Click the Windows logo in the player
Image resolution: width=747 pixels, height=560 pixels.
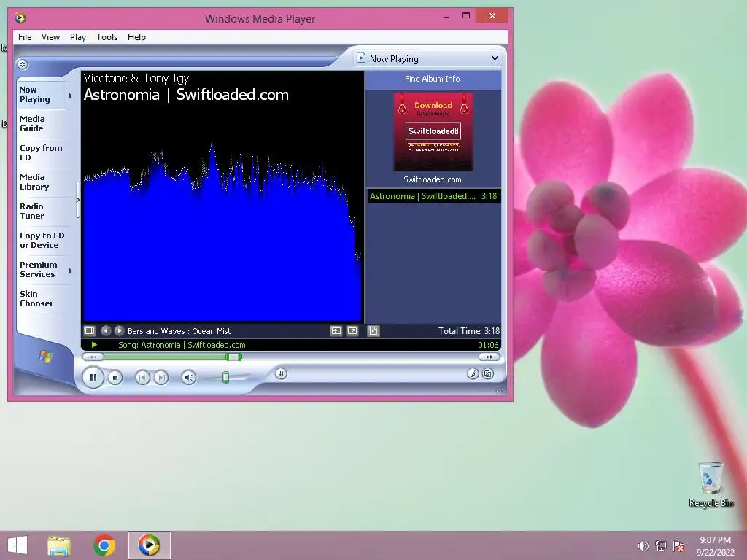pos(45,356)
